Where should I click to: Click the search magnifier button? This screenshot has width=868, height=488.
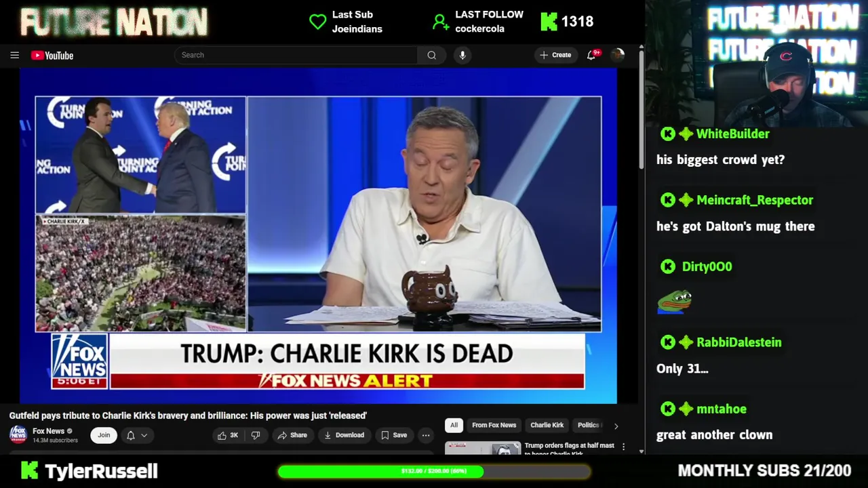pos(431,56)
